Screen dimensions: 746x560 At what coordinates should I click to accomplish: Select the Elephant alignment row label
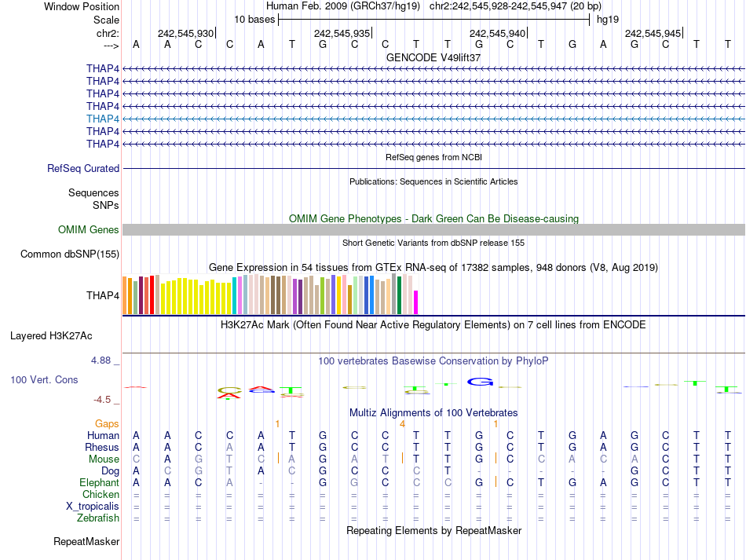[99, 482]
